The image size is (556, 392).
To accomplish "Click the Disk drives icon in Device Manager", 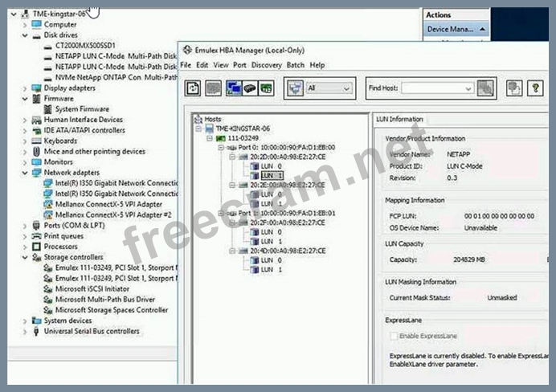I will click(36, 35).
